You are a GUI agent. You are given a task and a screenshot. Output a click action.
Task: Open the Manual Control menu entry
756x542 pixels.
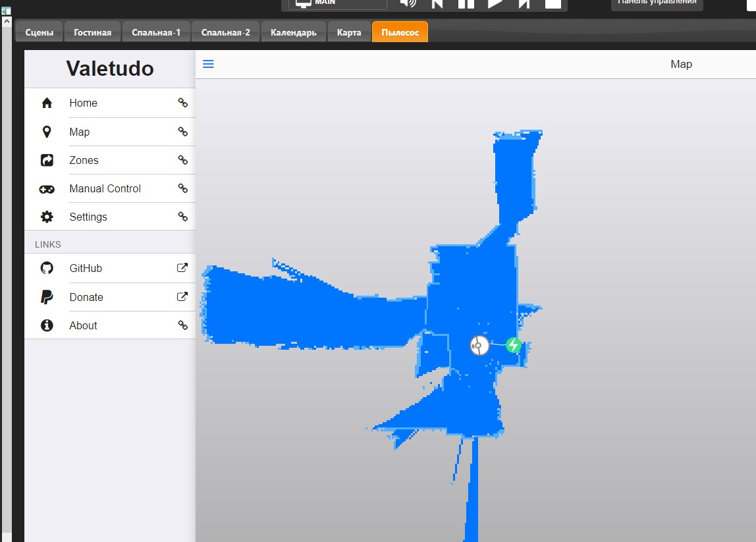(x=110, y=188)
